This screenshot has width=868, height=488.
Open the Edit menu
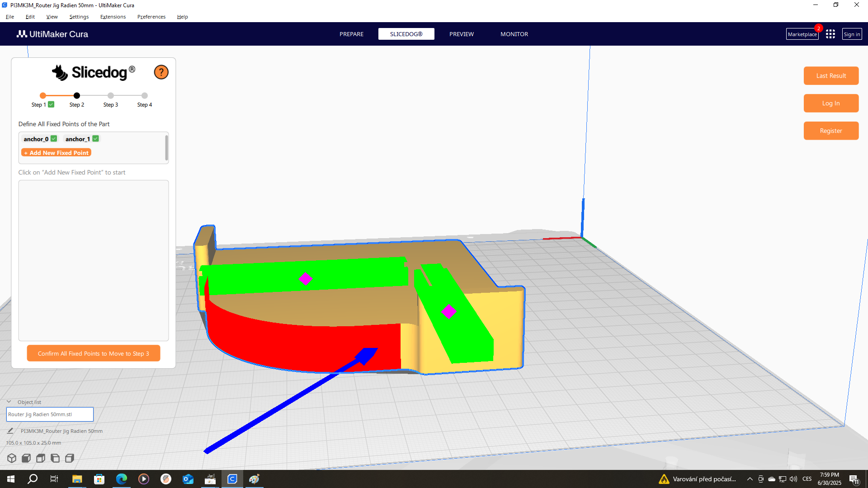click(x=30, y=17)
